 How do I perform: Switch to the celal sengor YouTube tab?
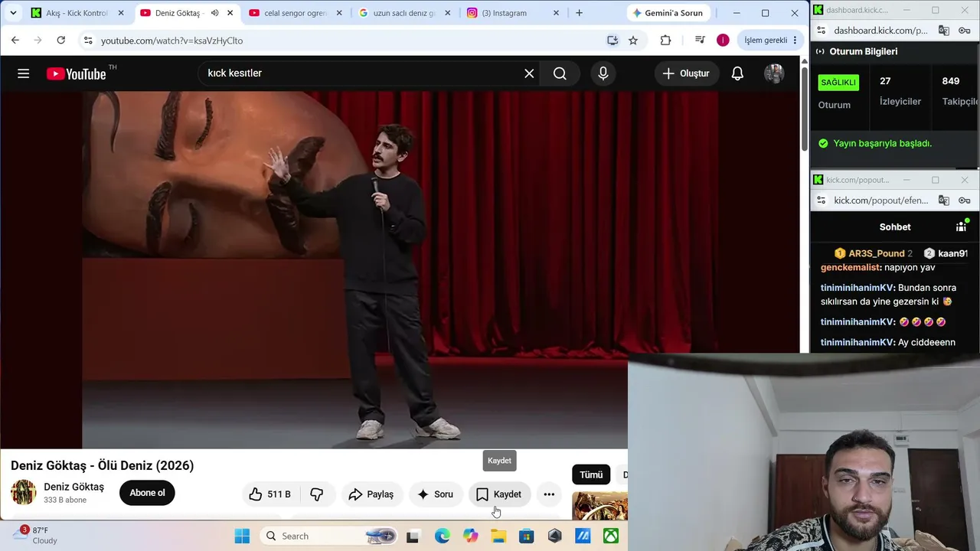pyautogui.click(x=295, y=13)
